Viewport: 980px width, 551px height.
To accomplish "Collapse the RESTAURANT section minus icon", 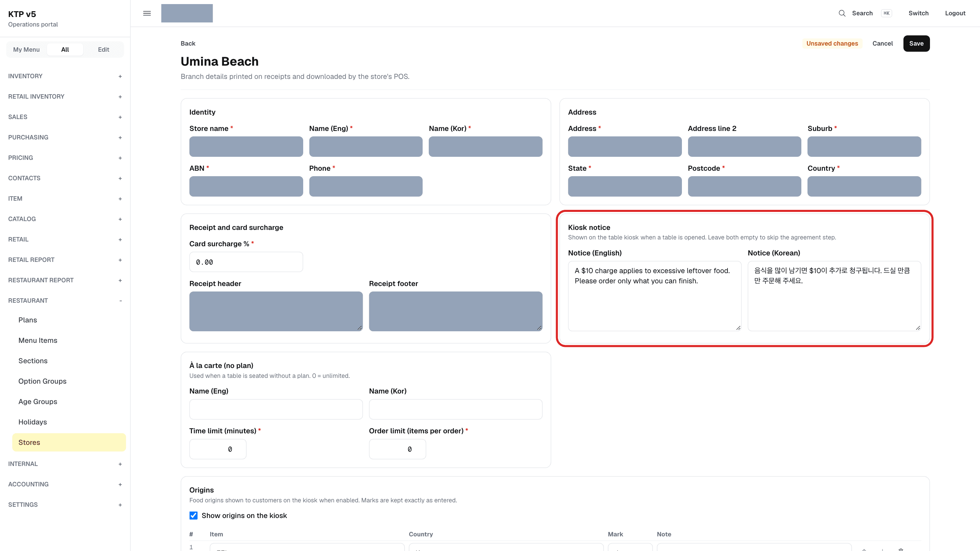I will pyautogui.click(x=120, y=301).
